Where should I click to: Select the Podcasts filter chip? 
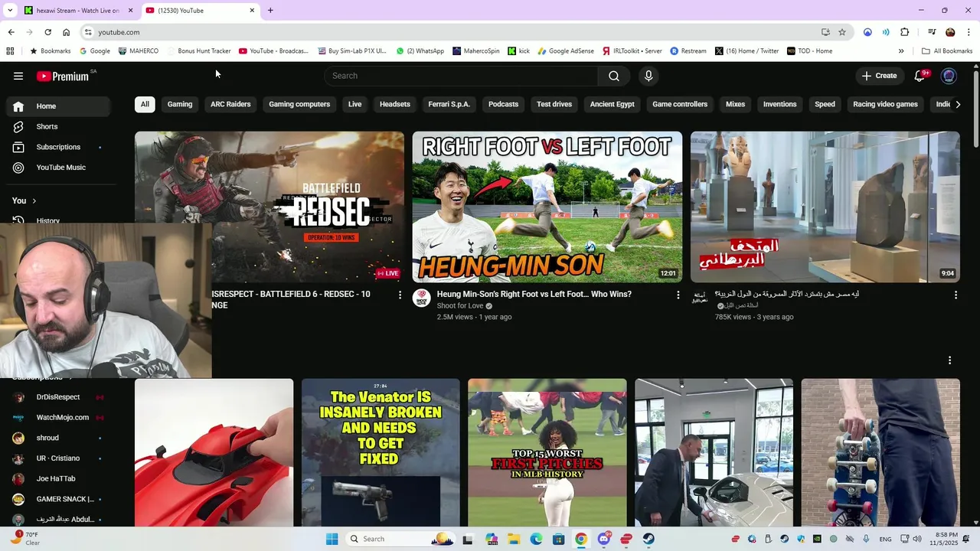coord(503,104)
